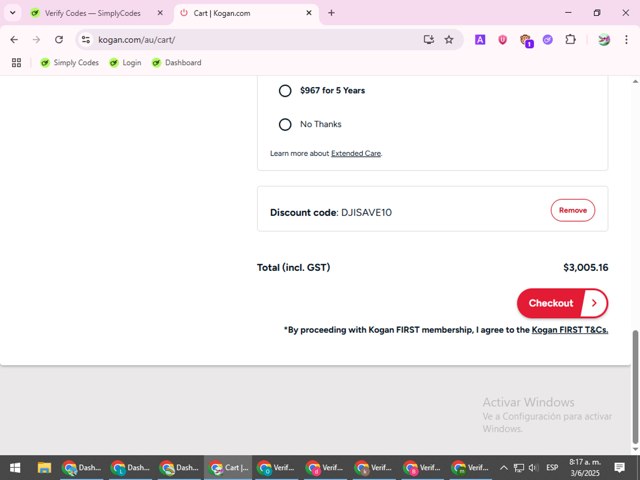The image size is (640, 480).
Task: Proceed with the Checkout button
Action: click(562, 303)
